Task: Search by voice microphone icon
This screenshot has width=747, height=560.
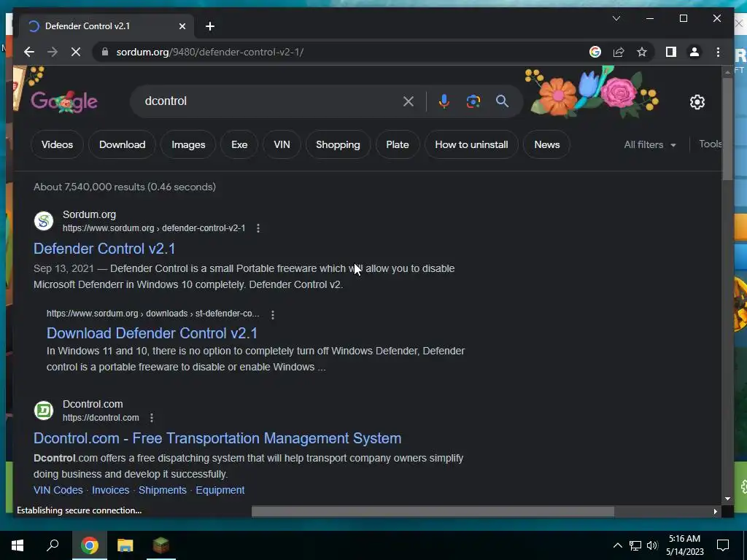Action: 444,101
